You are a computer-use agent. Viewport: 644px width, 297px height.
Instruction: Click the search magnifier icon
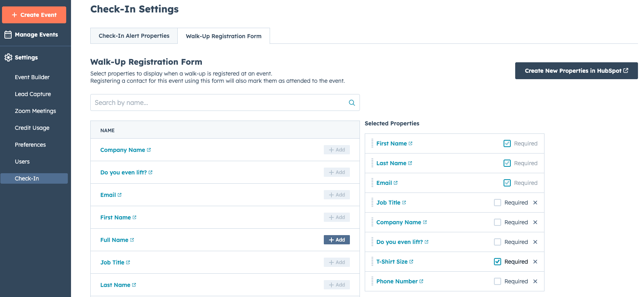point(351,103)
